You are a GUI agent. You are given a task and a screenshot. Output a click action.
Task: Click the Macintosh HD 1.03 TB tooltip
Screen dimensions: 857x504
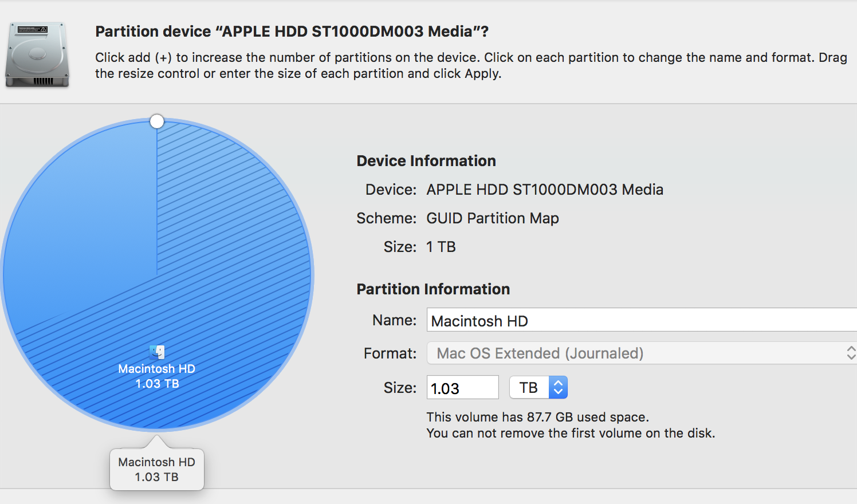[157, 469]
